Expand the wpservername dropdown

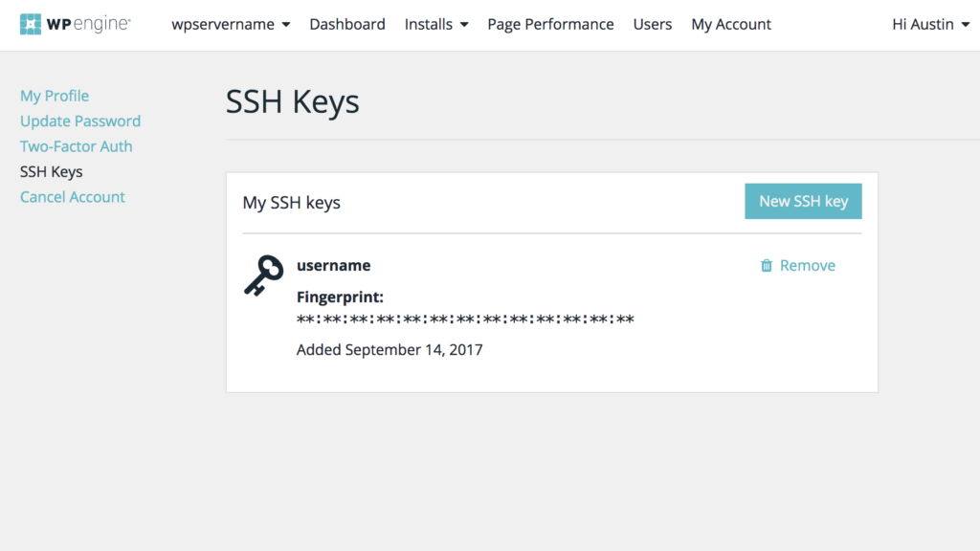pyautogui.click(x=231, y=24)
